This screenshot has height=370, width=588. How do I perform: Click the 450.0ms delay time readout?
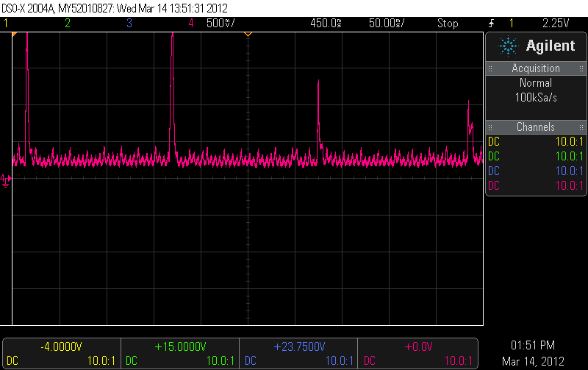pyautogui.click(x=326, y=24)
